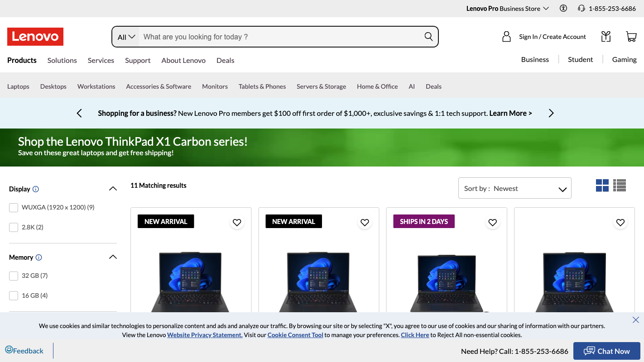Open the main Deals menu

(226, 60)
